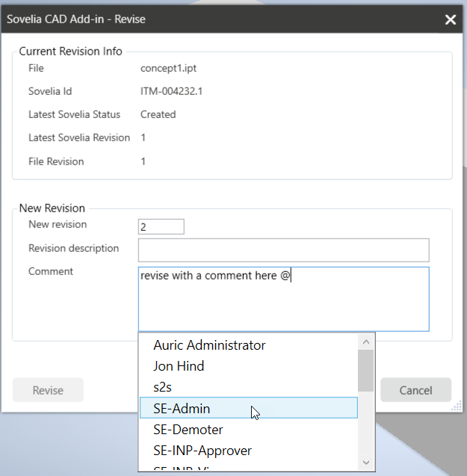
Task: Click the New Revision group heading
Action: (x=52, y=208)
